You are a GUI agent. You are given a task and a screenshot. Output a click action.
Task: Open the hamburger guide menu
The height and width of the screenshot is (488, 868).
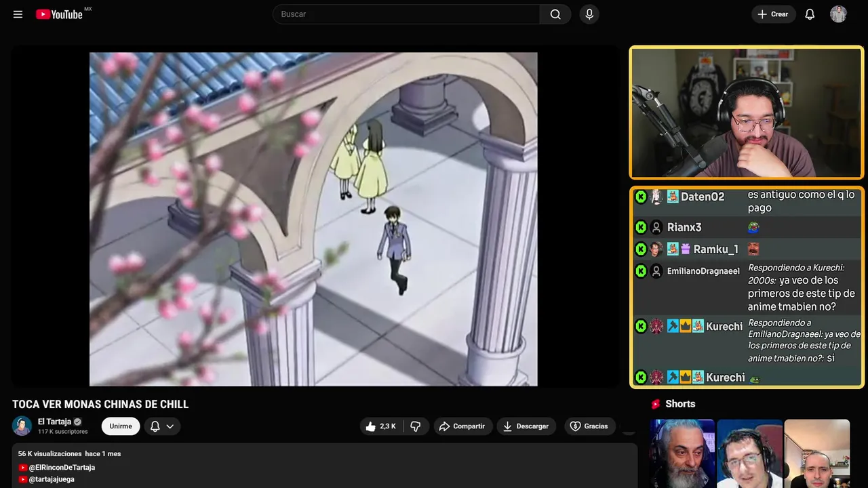(18, 14)
